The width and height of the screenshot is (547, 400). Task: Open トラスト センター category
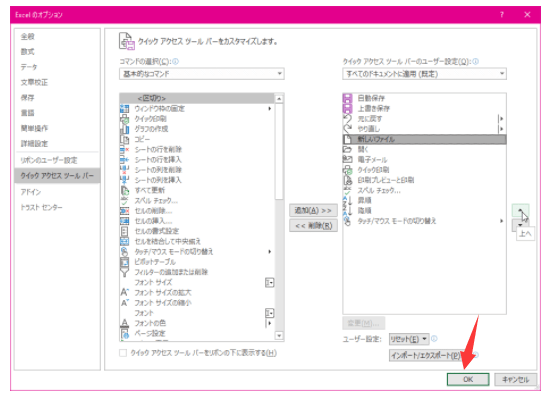(x=42, y=207)
